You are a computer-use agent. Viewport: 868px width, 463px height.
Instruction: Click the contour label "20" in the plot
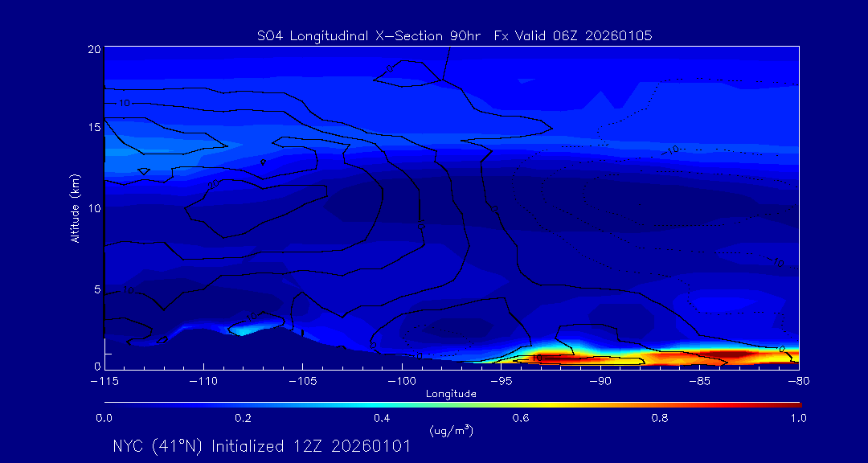[x=215, y=186]
